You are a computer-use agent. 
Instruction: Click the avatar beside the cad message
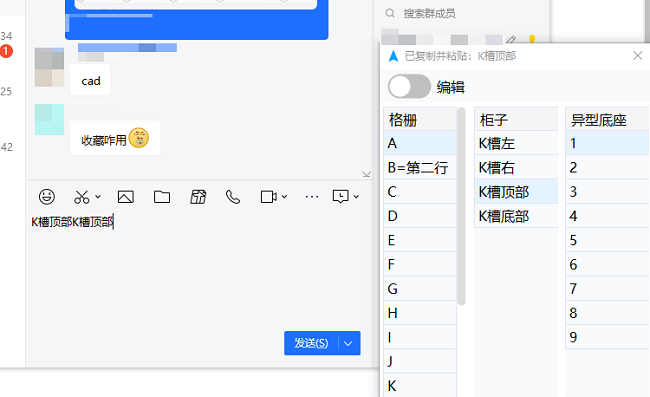(49, 67)
